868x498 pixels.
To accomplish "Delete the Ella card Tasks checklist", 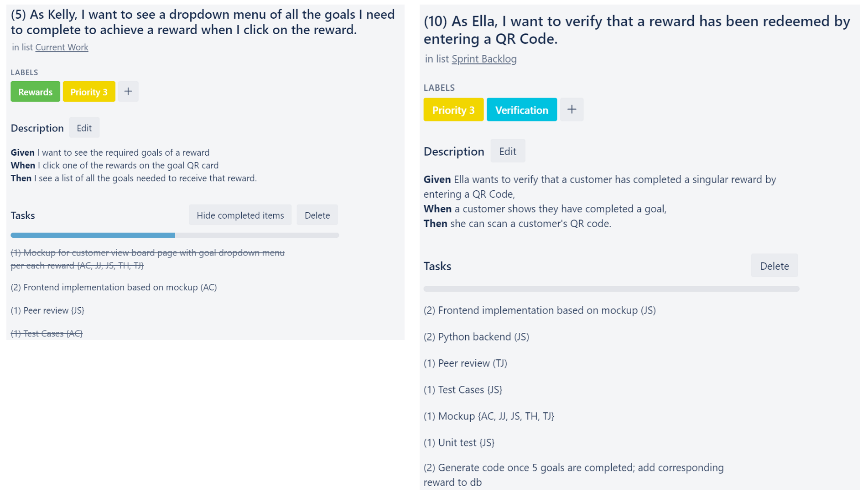I will pos(774,266).
